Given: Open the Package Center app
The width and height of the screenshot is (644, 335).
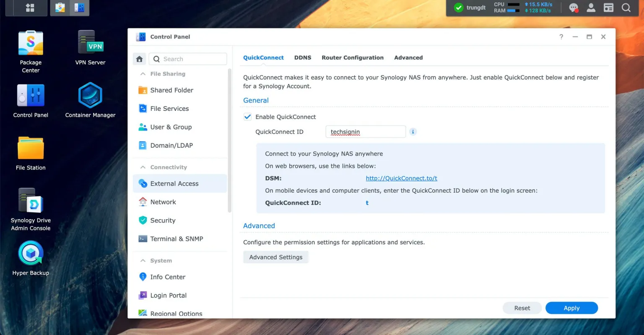Looking at the screenshot, I should [30, 42].
